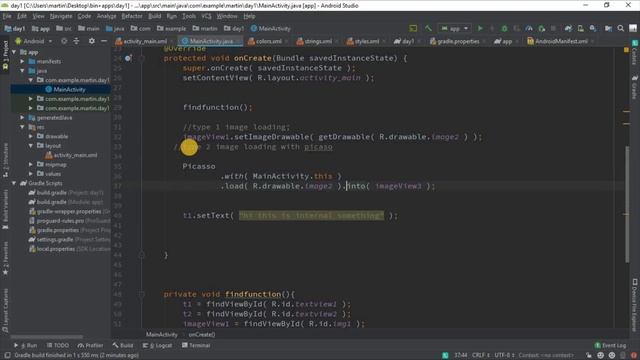Open the File menu
The width and height of the screenshot is (640, 360).
tap(7, 16)
